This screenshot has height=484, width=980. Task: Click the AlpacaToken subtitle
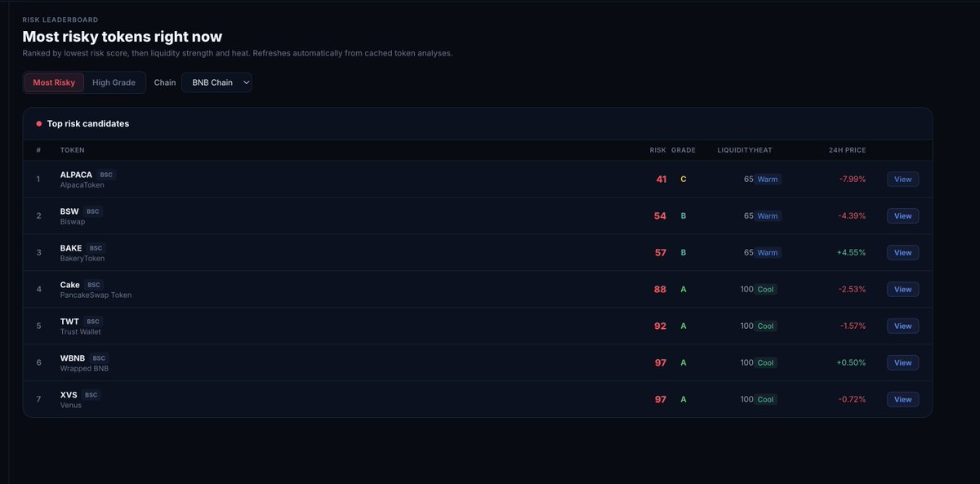82,185
